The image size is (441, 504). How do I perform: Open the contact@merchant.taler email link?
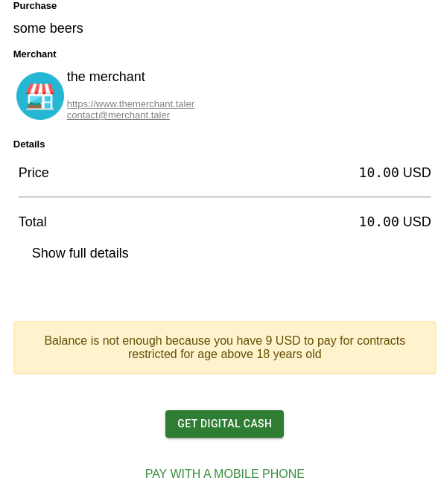[x=118, y=115]
